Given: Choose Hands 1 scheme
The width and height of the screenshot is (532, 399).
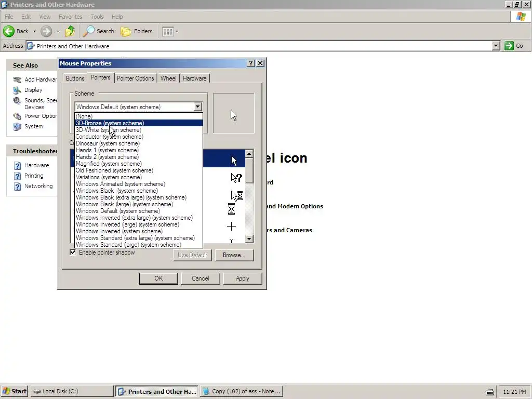Looking at the screenshot, I should click(x=138, y=150).
